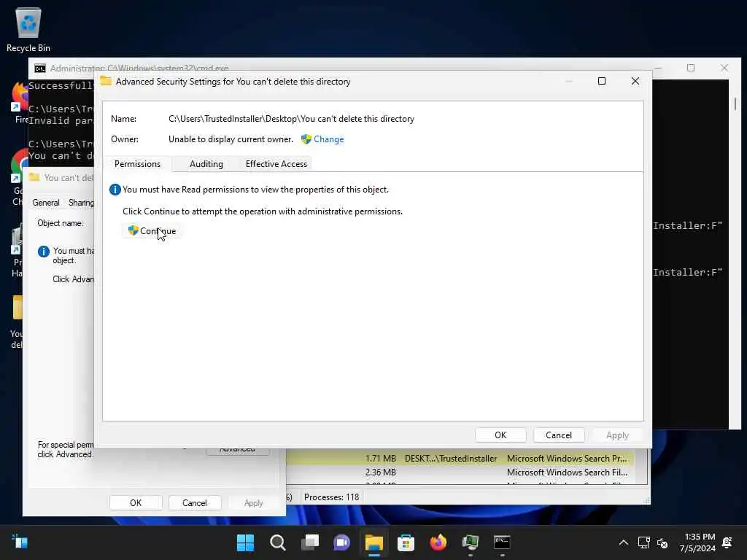This screenshot has width=747, height=560.
Task: Click the folder path in the Name field
Action: point(291,119)
